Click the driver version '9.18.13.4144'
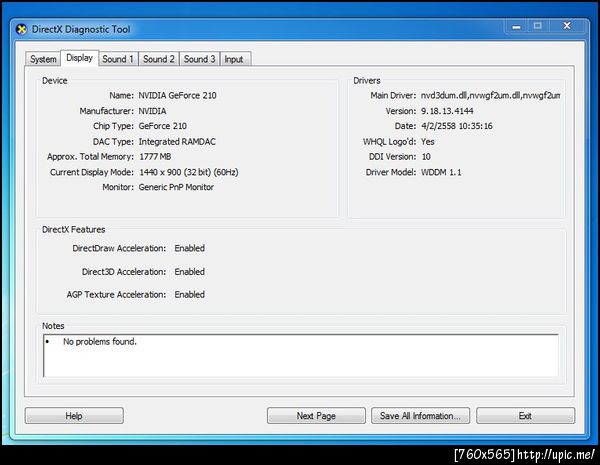 point(447,111)
